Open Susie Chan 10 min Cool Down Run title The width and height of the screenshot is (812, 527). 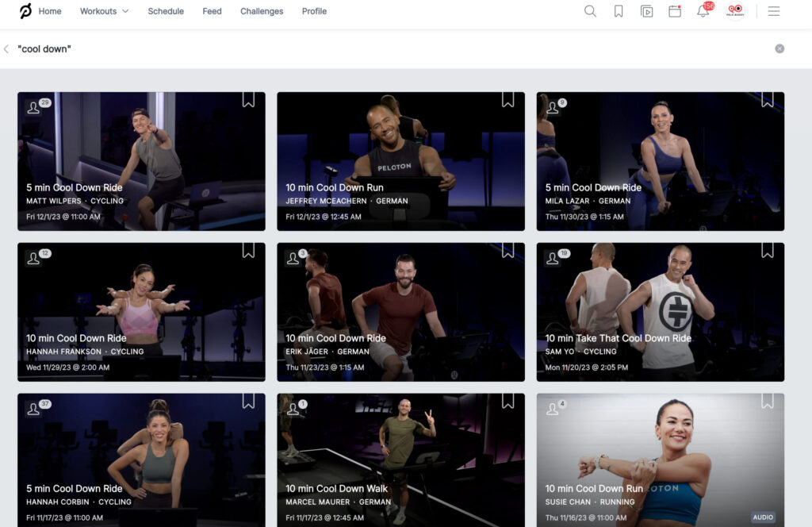[594, 489]
